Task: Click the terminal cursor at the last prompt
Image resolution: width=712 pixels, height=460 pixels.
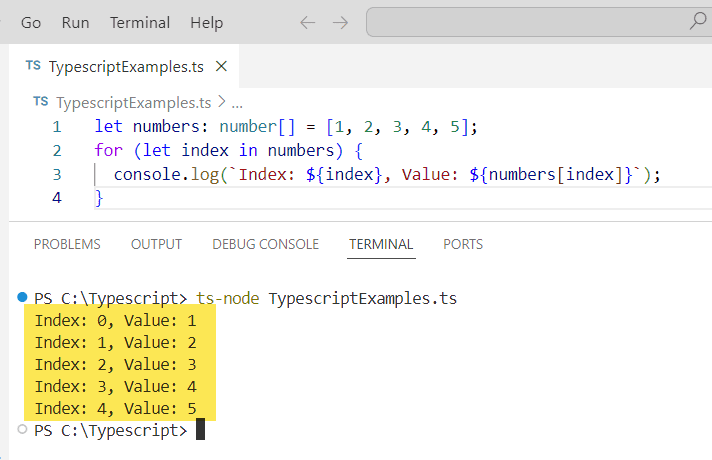Action: tap(200, 429)
